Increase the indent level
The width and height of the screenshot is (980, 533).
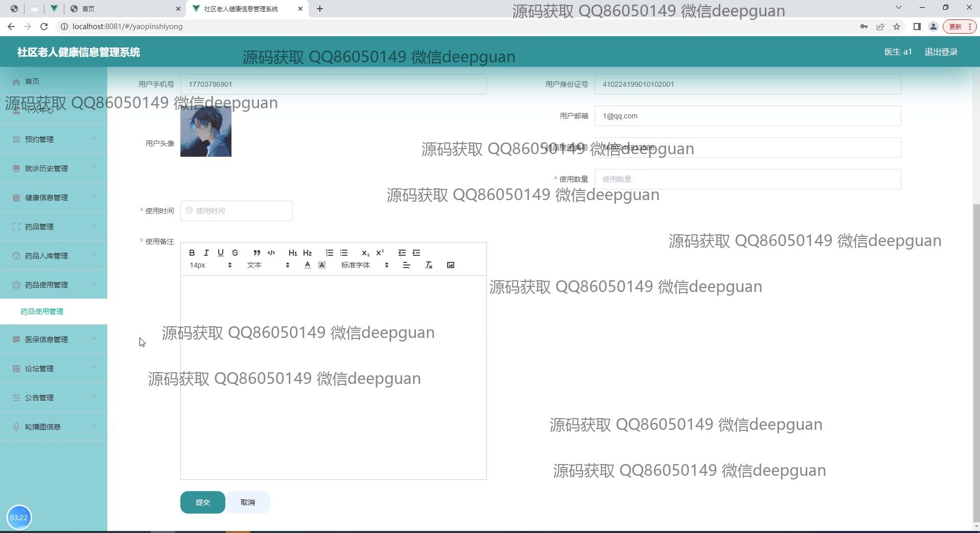pyautogui.click(x=416, y=253)
